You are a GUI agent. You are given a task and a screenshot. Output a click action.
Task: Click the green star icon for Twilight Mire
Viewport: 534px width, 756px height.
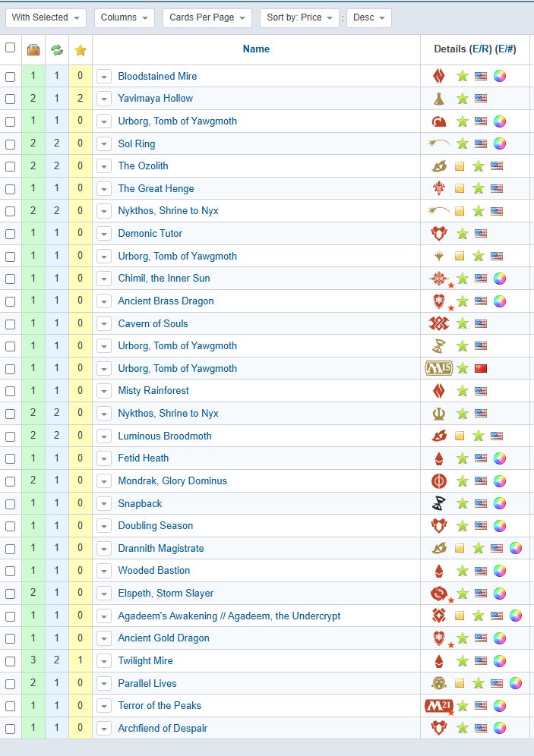tap(462, 661)
